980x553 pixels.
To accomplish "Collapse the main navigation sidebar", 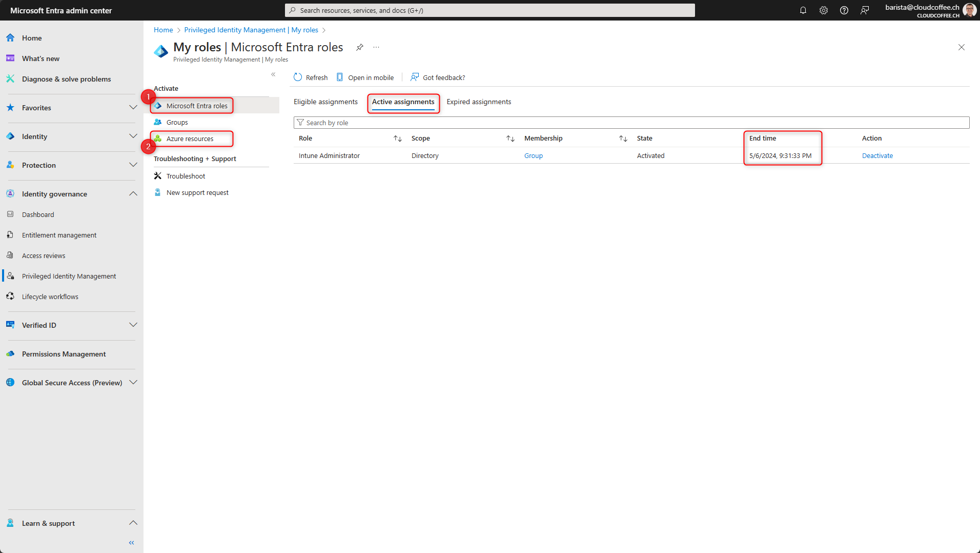I will click(132, 543).
